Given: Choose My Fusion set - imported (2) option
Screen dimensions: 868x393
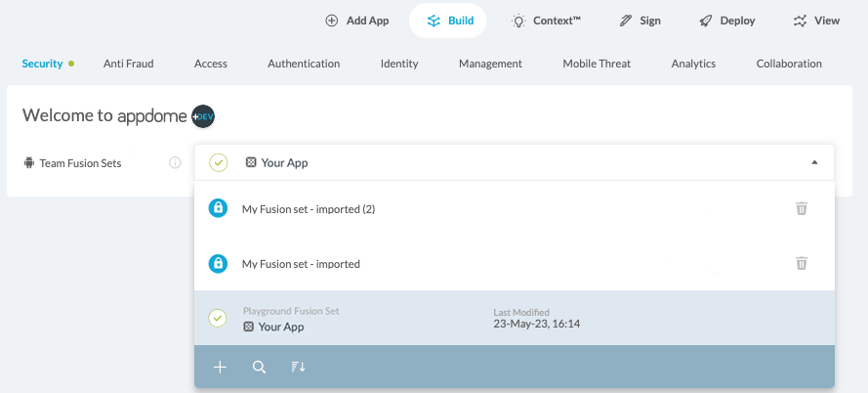Looking at the screenshot, I should click(x=308, y=208).
